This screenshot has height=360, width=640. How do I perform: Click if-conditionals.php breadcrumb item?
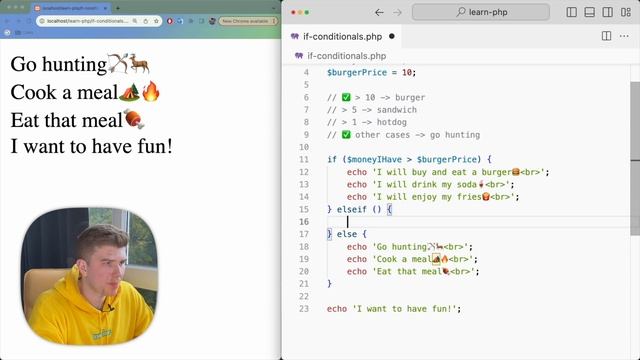click(347, 56)
